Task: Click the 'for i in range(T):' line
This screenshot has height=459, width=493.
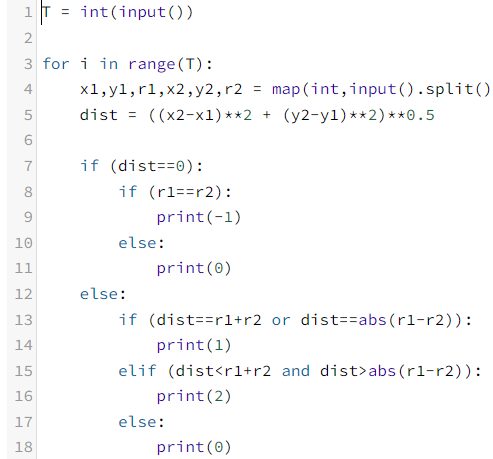Action: click(127, 64)
